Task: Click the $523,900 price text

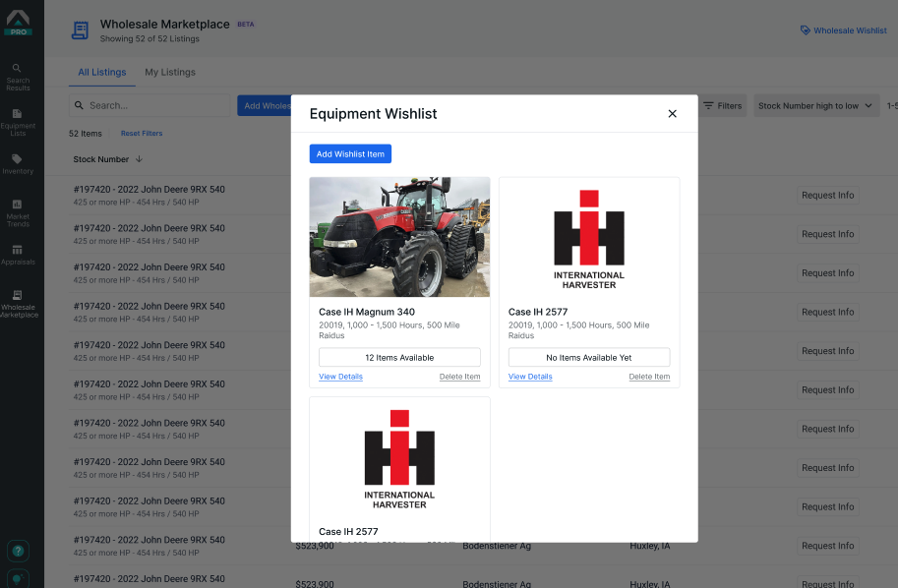Action: click(315, 546)
